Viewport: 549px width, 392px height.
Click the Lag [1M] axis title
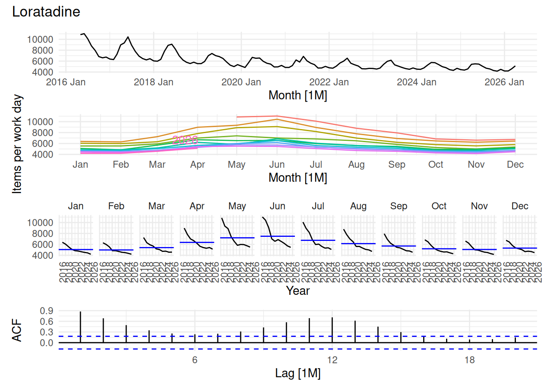pyautogui.click(x=298, y=373)
